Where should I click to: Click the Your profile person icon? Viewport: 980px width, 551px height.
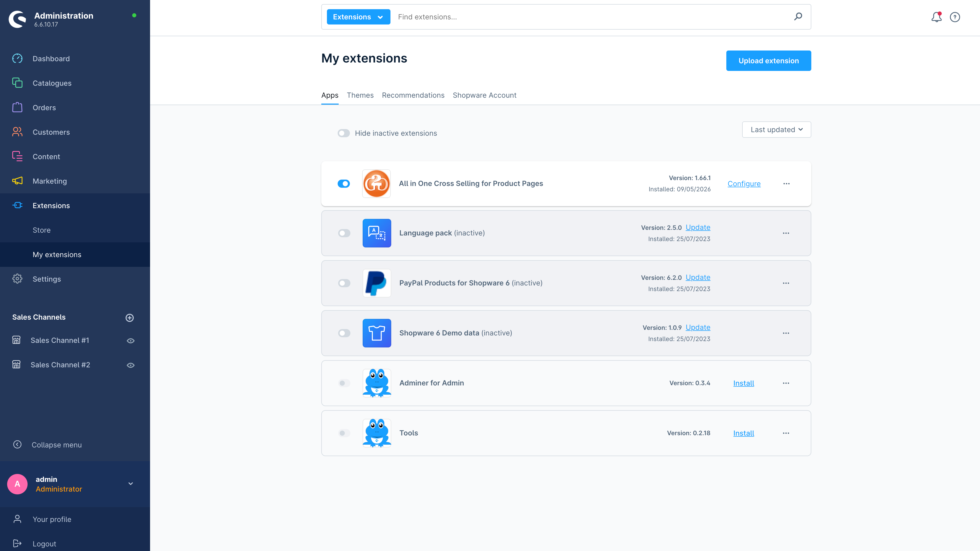click(x=18, y=519)
